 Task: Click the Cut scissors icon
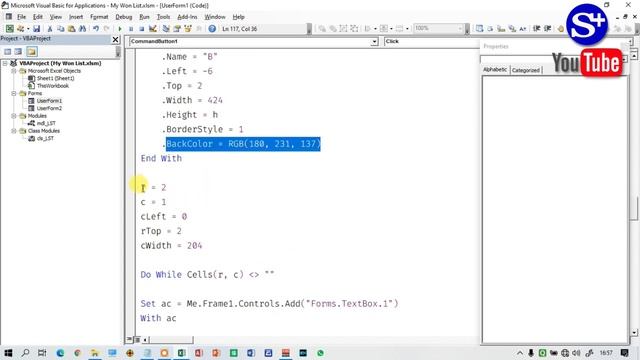(49, 29)
